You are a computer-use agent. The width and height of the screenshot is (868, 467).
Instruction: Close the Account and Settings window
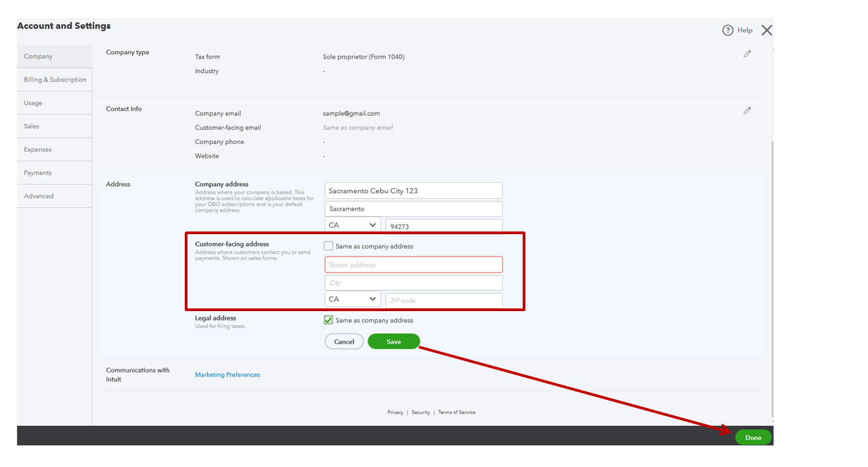coord(766,30)
